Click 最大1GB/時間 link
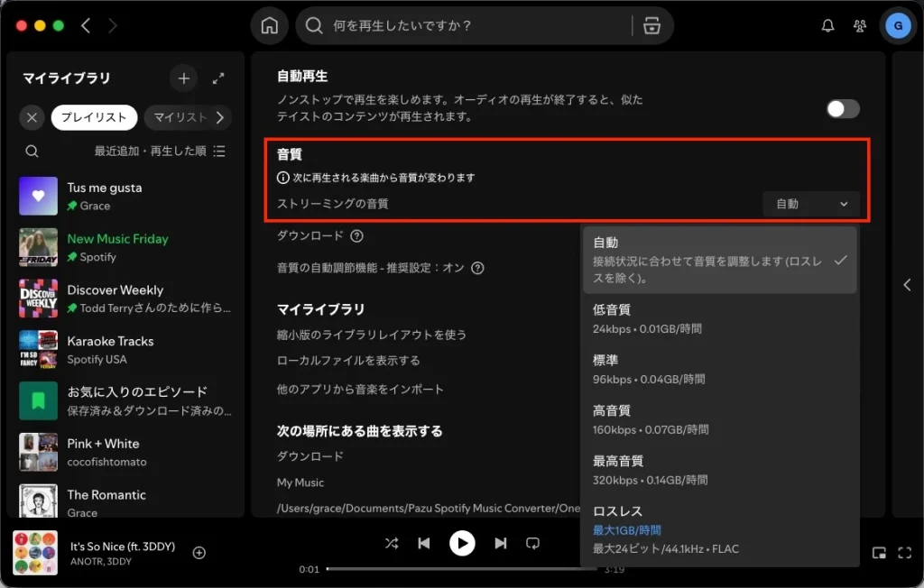The image size is (924, 588). coord(626,530)
